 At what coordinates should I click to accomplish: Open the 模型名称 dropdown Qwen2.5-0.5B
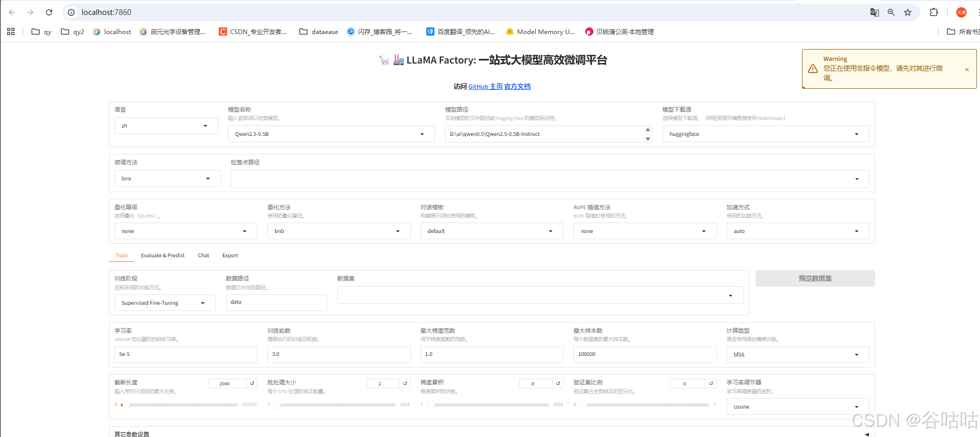pyautogui.click(x=331, y=134)
